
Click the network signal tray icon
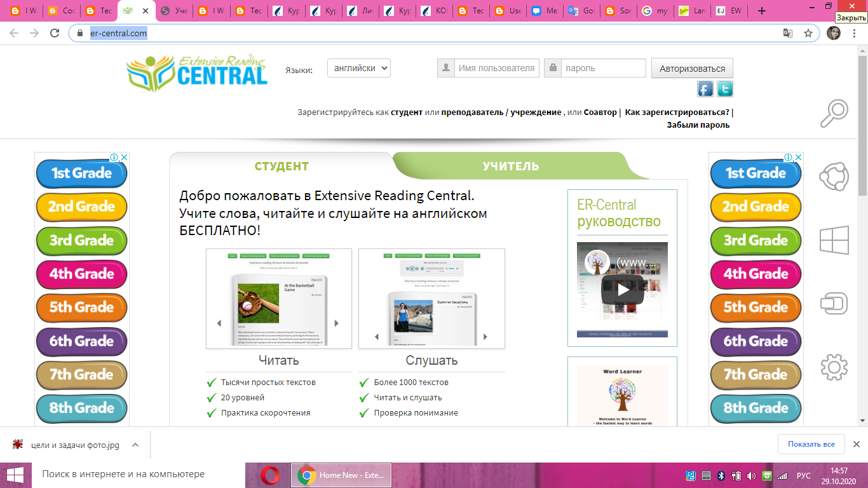[x=782, y=475]
